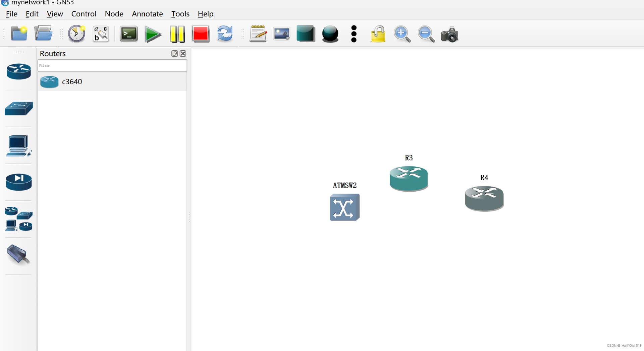Zoom out of the topology
Viewport: 644px width, 351px height.
[426, 34]
